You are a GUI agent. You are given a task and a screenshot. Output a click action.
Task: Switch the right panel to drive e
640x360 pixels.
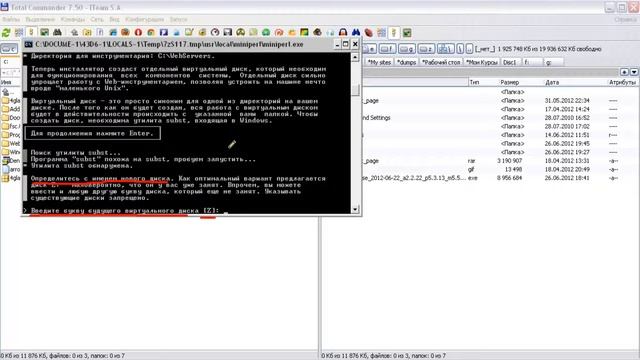369,49
